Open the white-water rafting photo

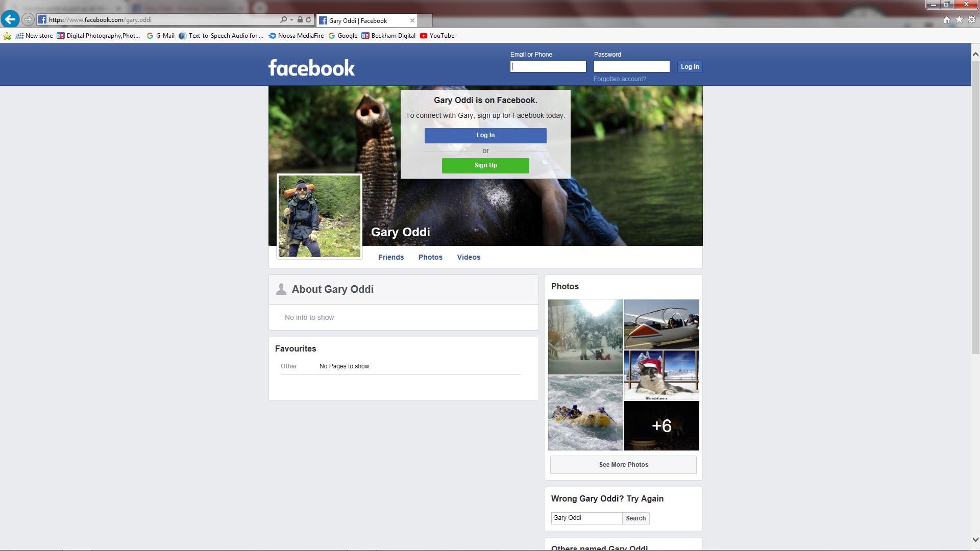tap(585, 413)
